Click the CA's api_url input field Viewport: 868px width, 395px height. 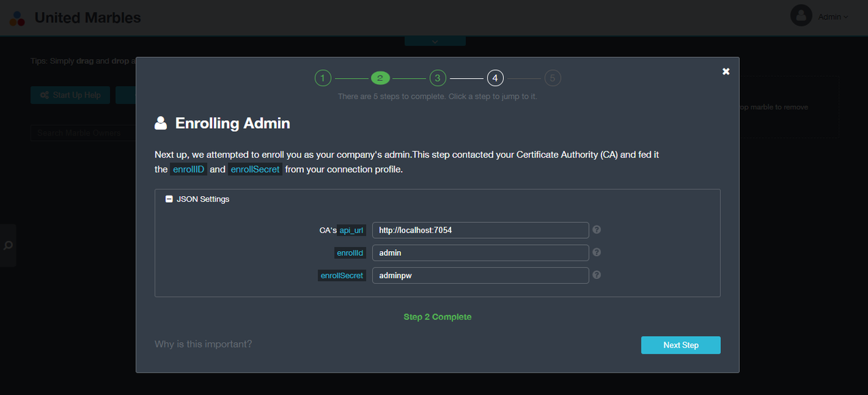tap(480, 230)
